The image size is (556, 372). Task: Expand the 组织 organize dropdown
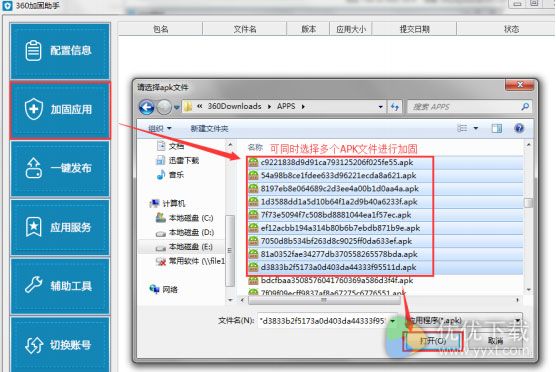tap(160, 128)
